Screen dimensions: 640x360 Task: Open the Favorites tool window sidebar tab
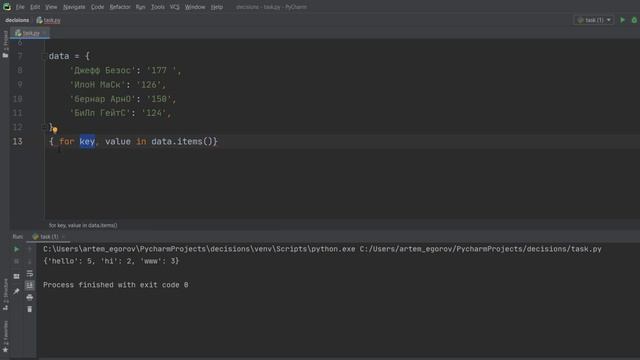[x=5, y=337]
